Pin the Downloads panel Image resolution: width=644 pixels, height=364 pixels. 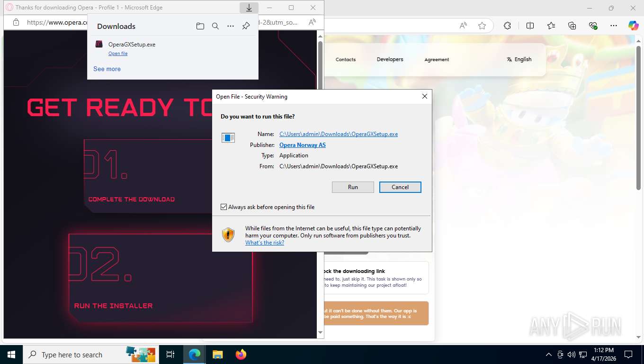pyautogui.click(x=246, y=26)
